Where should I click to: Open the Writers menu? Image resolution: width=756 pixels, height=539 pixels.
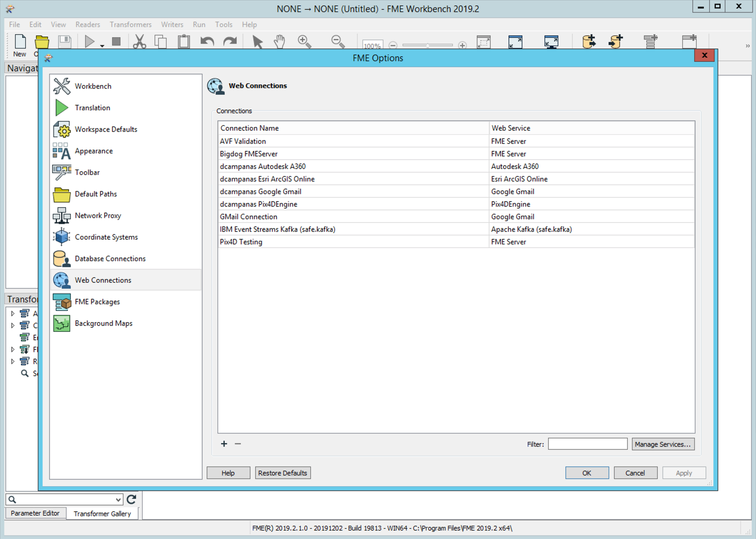172,25
